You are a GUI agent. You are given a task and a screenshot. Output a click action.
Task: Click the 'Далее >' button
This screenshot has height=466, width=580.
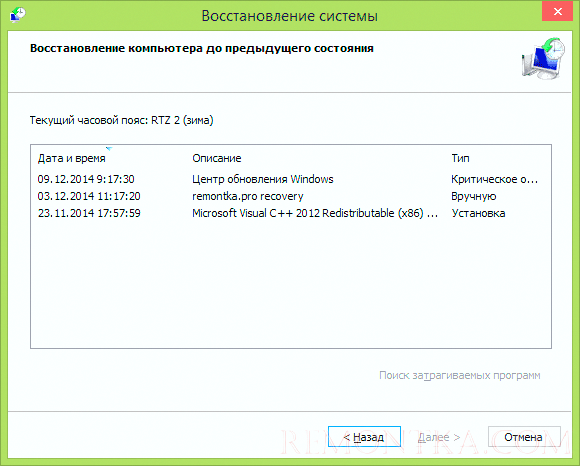[x=439, y=437]
